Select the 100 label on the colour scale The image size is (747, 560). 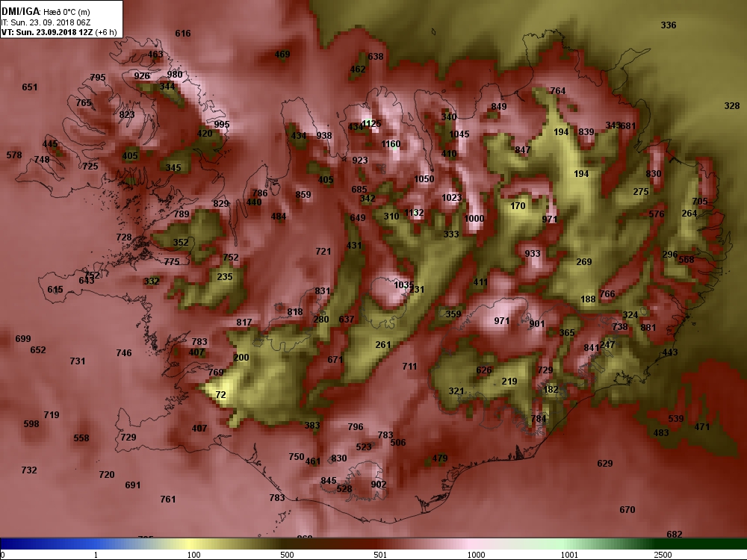193,555
